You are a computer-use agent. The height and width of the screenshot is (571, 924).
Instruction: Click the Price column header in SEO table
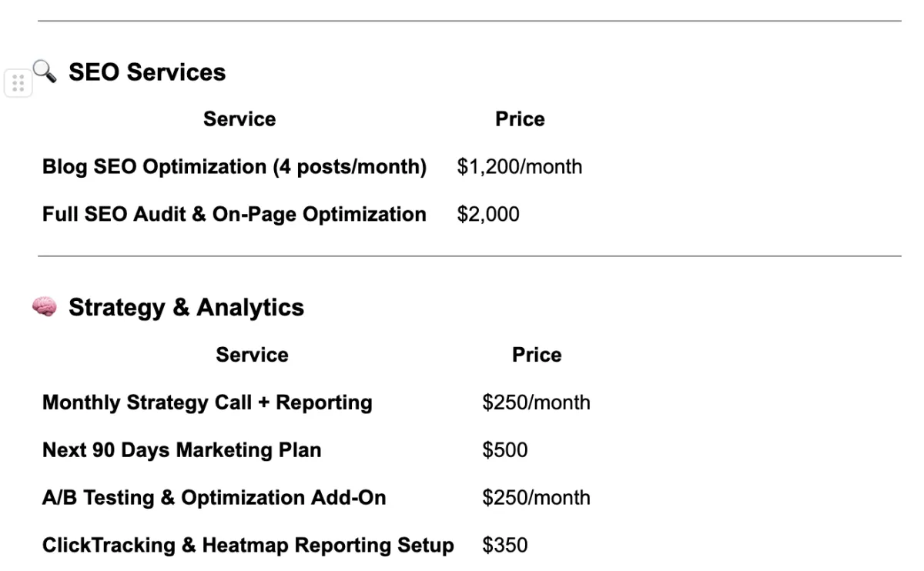coord(520,119)
